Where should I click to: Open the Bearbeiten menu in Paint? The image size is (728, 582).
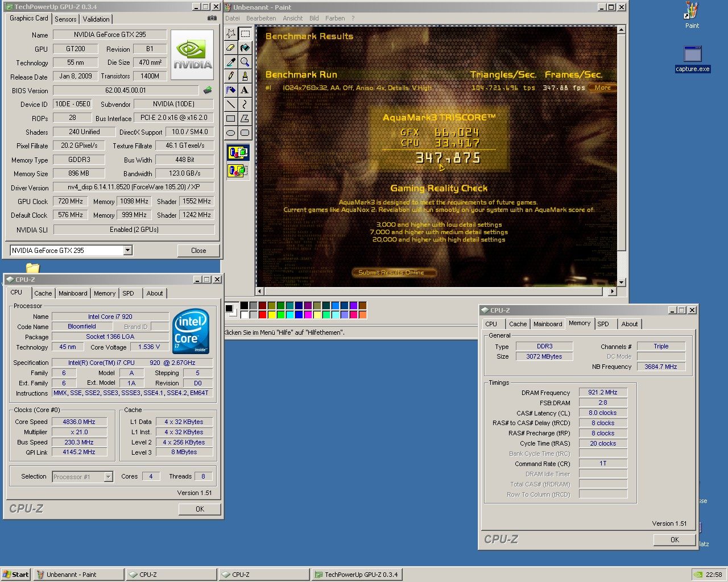(261, 18)
